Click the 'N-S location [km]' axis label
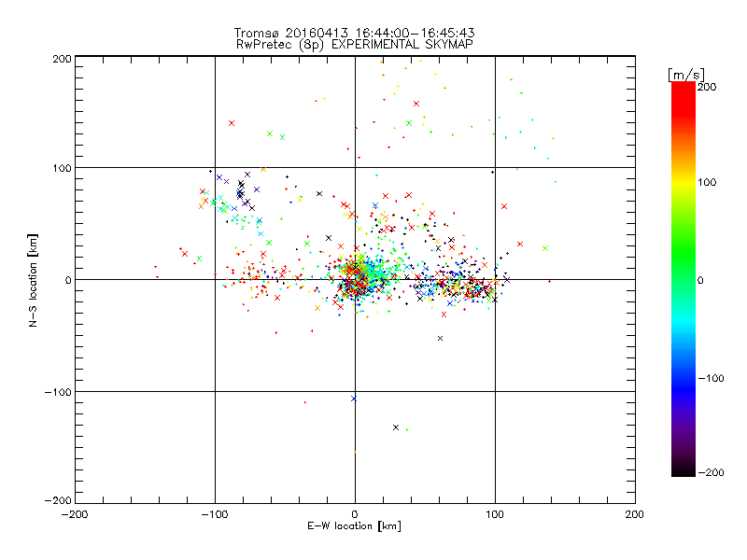747x560 pixels. click(33, 281)
